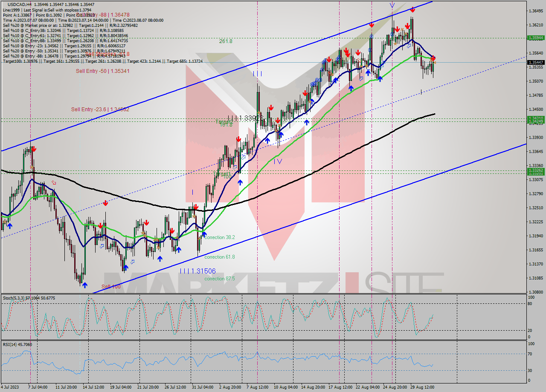Click the Stochastic scale value 20

(530, 330)
